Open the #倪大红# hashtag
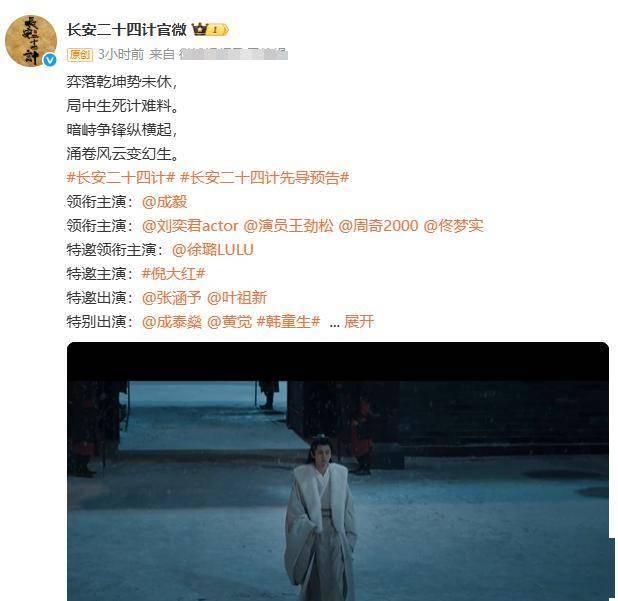 click(x=173, y=274)
